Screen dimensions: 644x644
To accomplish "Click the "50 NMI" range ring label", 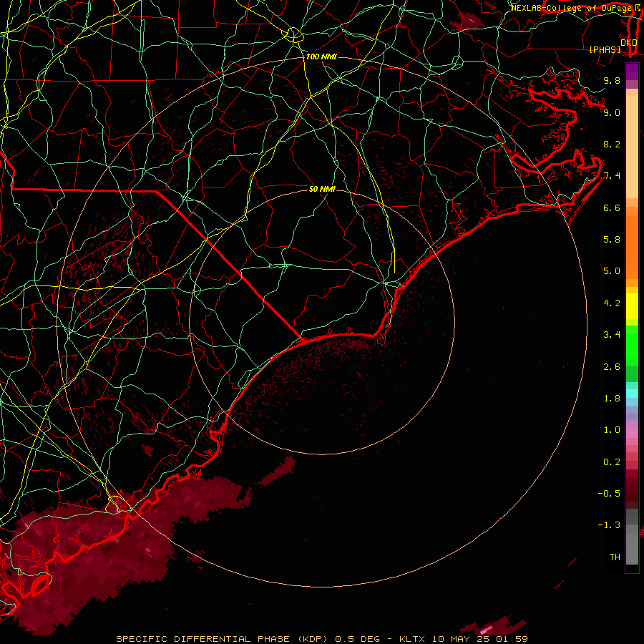I will coord(322,189).
